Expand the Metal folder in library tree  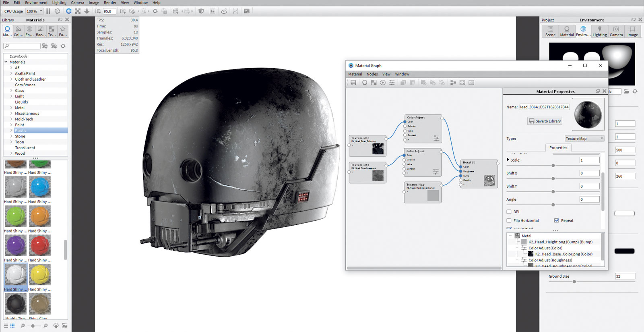[x=11, y=108]
